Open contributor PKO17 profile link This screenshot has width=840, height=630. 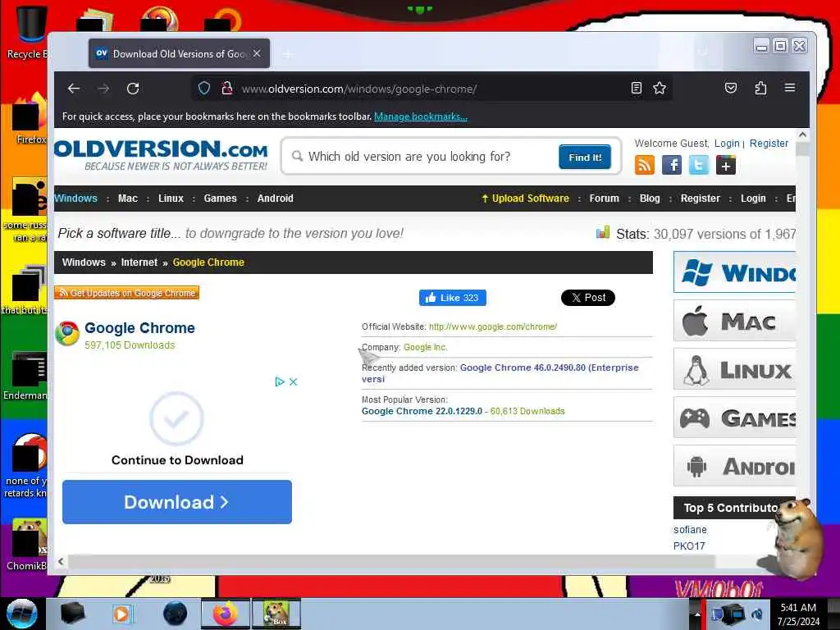pyautogui.click(x=689, y=546)
